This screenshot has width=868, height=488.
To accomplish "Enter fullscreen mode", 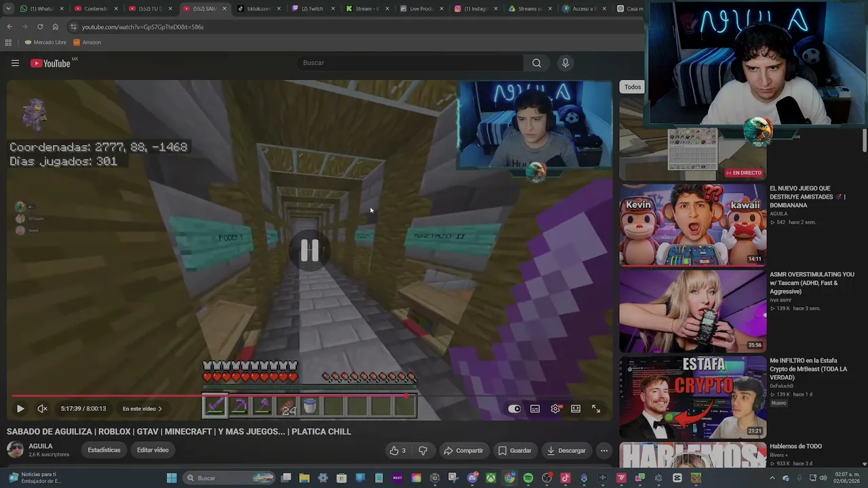I will [x=596, y=409].
